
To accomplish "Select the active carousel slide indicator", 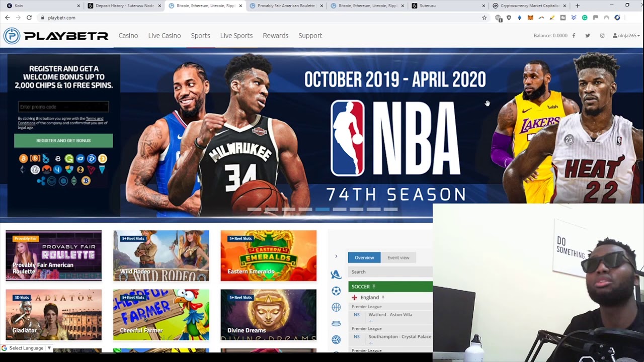I will (x=323, y=209).
